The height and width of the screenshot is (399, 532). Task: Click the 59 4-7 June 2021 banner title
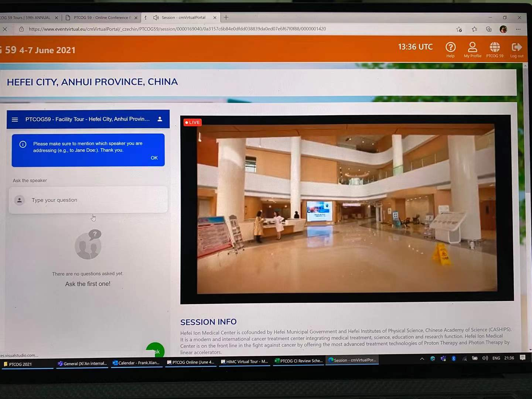click(38, 50)
